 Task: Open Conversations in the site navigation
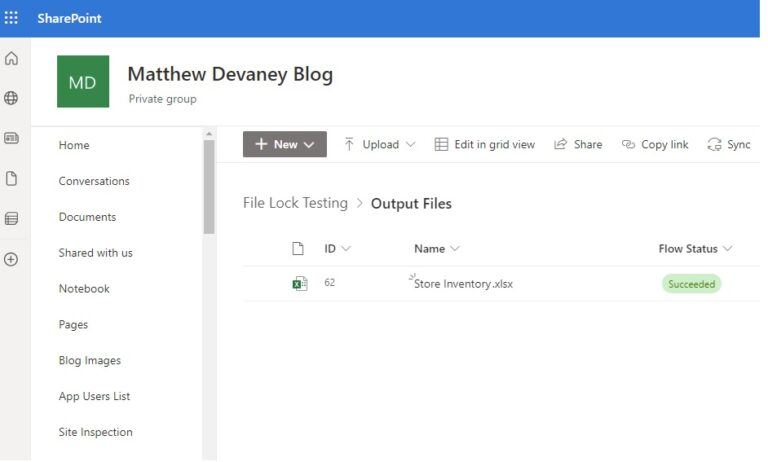94,181
